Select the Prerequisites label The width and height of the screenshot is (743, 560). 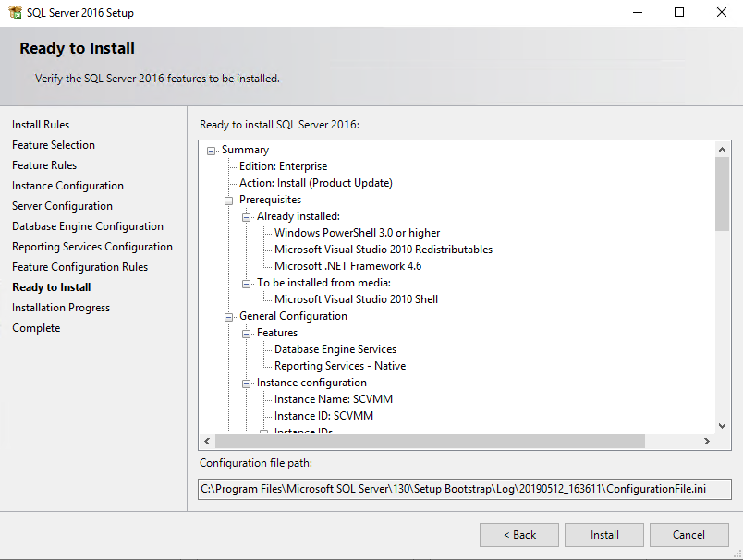tap(270, 200)
